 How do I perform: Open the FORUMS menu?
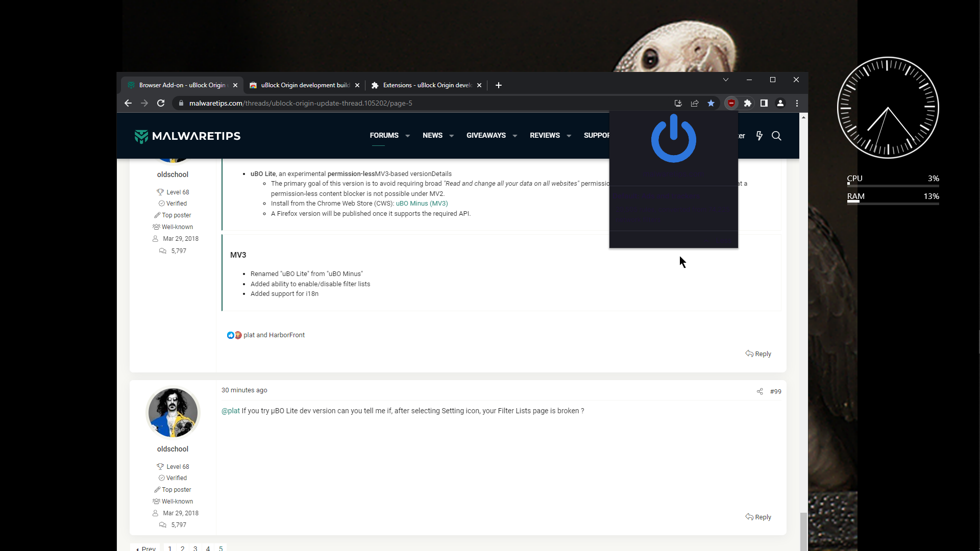(x=384, y=135)
